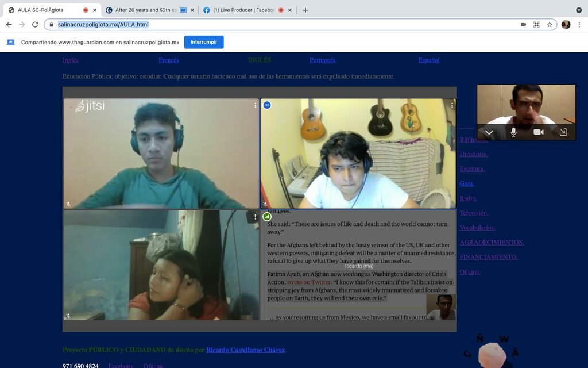Open a new browser tab
Viewport: 588px width, 368px height.
pos(305,10)
